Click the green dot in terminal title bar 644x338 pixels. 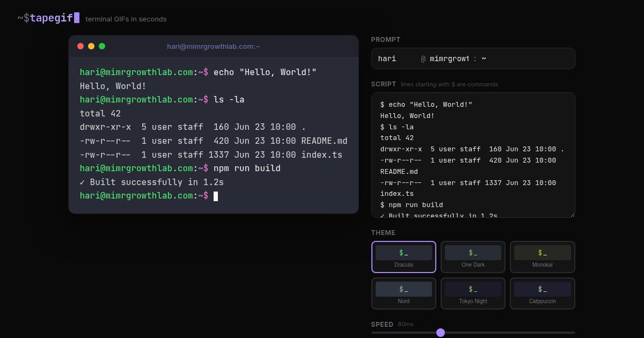point(102,46)
